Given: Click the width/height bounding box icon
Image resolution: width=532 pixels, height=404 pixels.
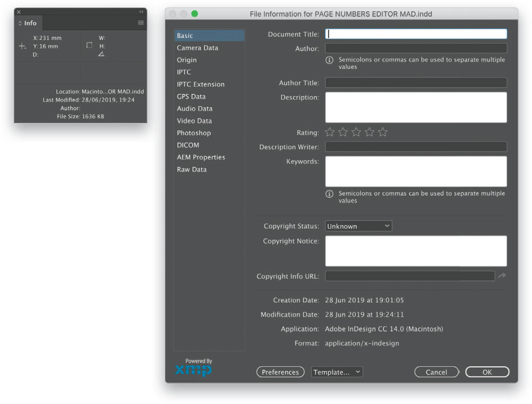Looking at the screenshot, I should [89, 45].
